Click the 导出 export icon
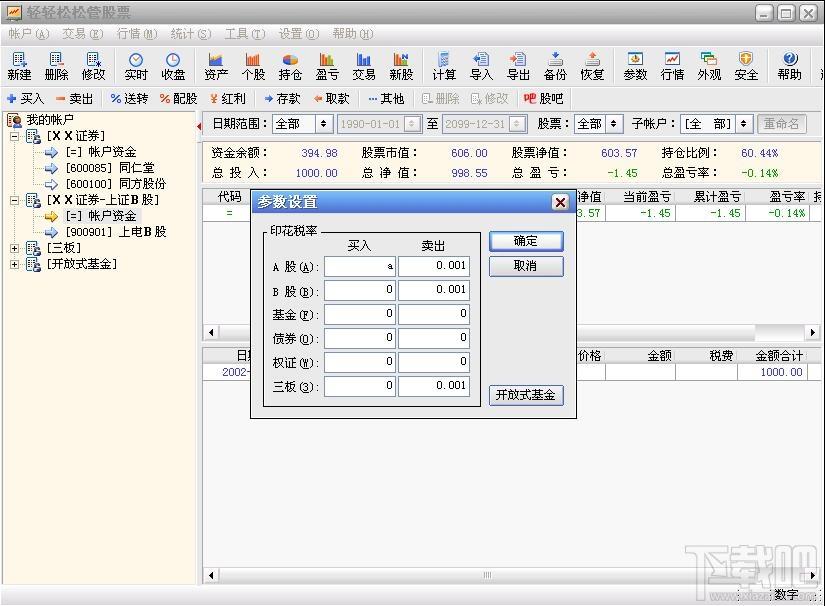 click(518, 66)
